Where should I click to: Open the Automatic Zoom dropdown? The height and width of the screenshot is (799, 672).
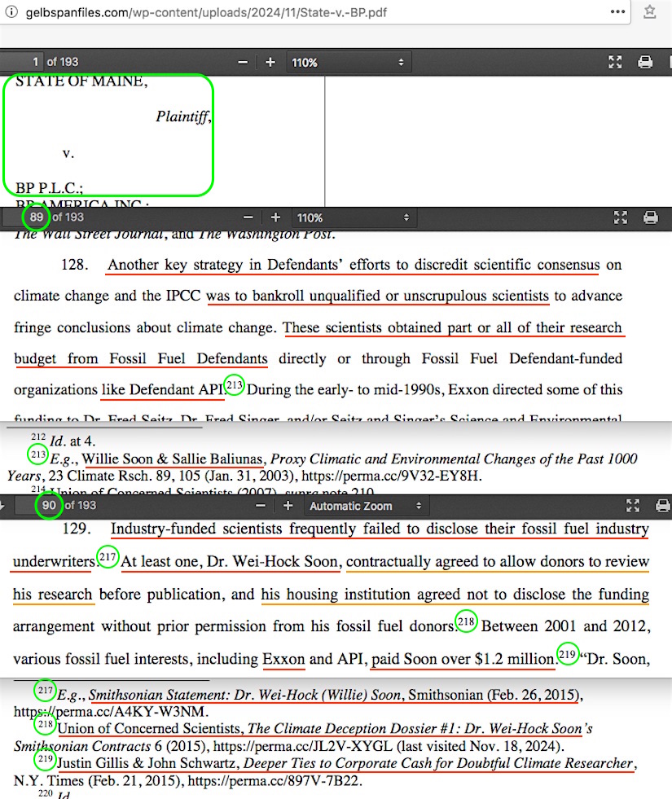point(367,506)
